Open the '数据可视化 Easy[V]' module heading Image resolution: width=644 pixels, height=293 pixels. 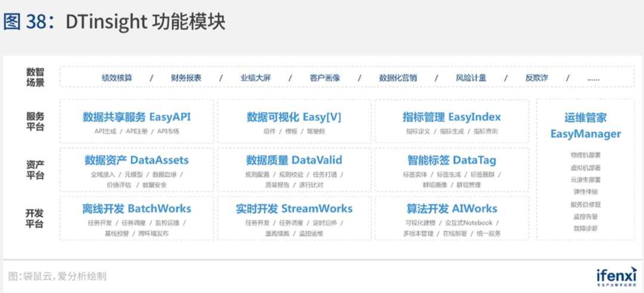(x=294, y=117)
